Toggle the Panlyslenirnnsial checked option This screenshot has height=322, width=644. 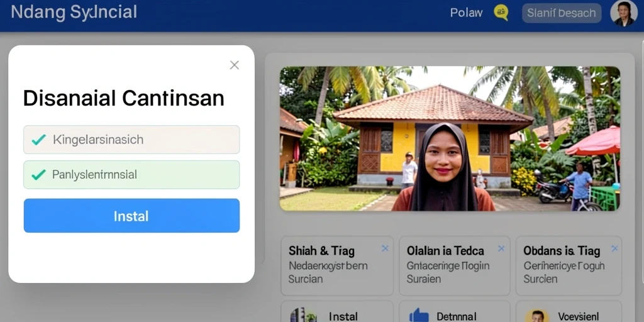pos(131,175)
